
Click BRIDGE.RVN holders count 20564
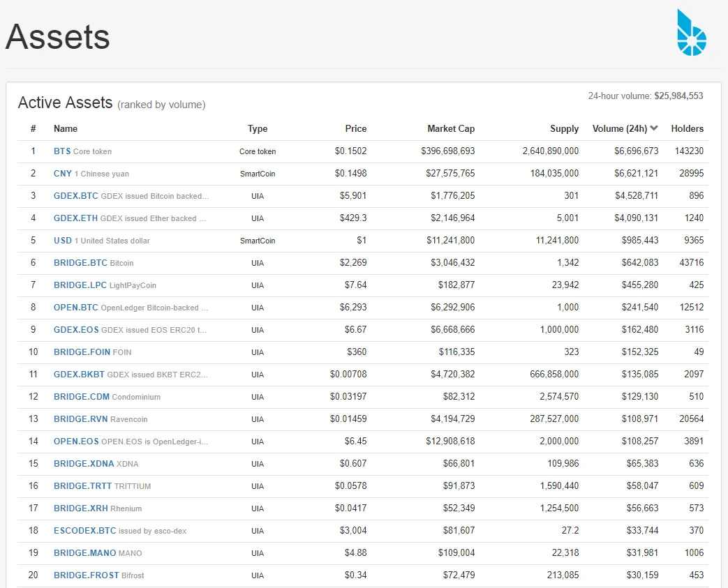pos(691,419)
